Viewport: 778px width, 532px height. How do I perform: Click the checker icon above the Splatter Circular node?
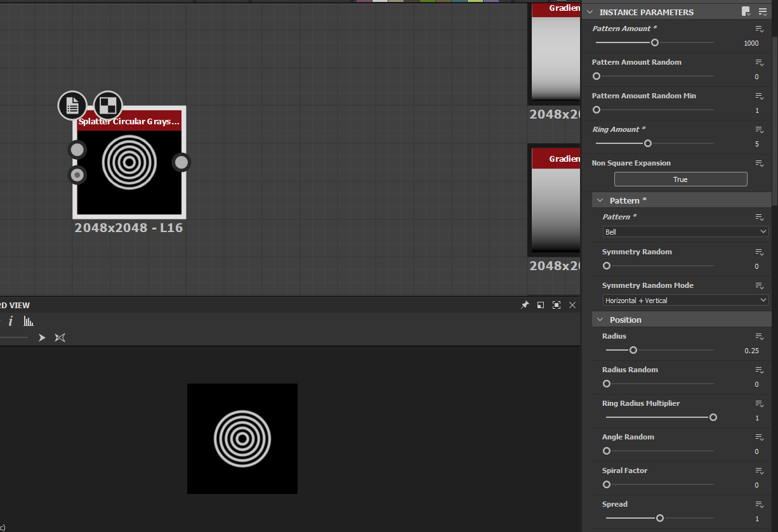pyautogui.click(x=108, y=105)
